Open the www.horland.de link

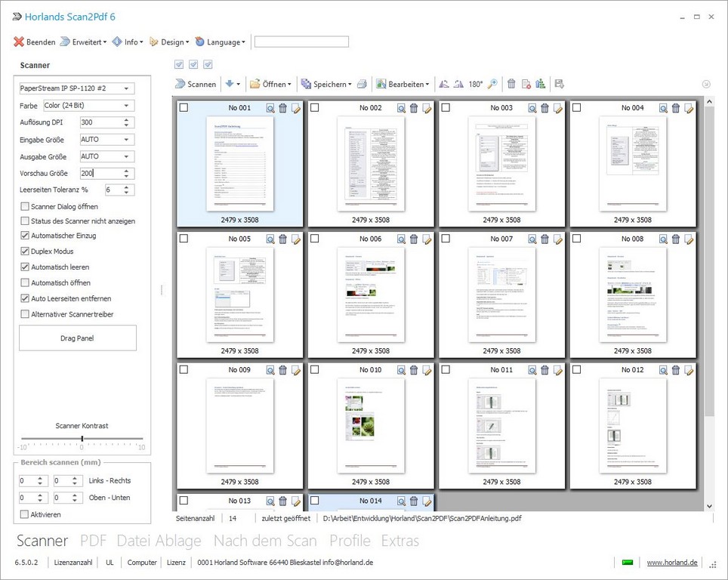(672, 563)
